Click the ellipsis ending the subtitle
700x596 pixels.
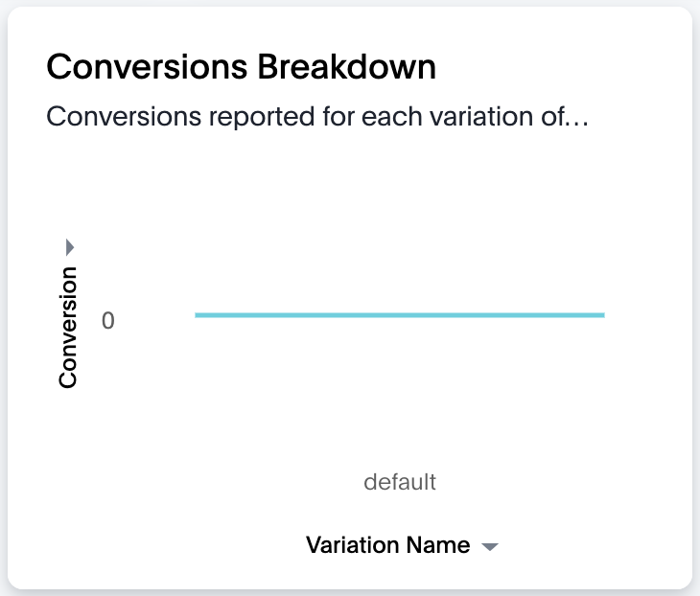(575, 123)
